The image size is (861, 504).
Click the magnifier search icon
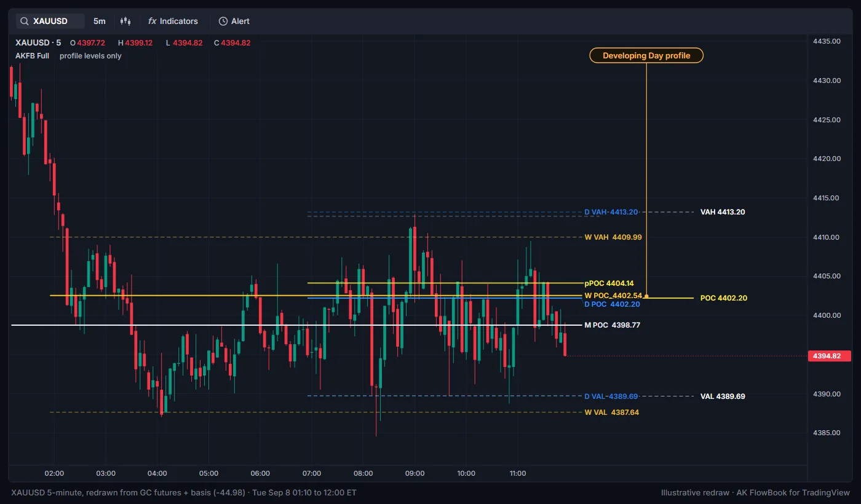(25, 21)
